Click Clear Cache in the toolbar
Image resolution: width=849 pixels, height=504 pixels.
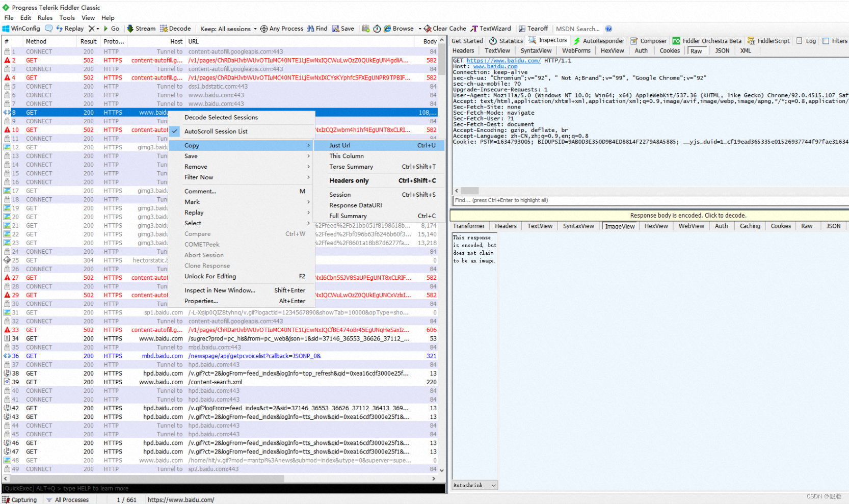[x=445, y=29]
